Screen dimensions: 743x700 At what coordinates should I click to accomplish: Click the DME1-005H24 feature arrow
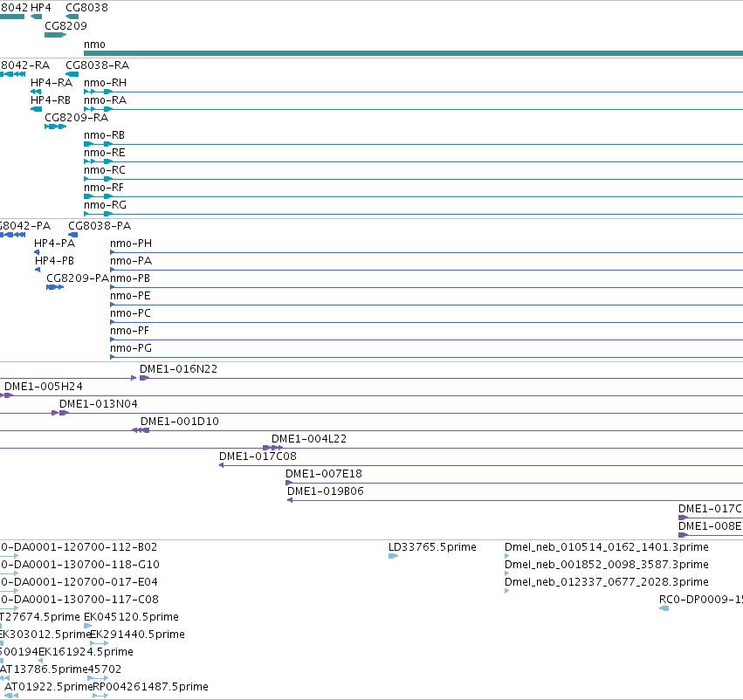[x=8, y=395]
